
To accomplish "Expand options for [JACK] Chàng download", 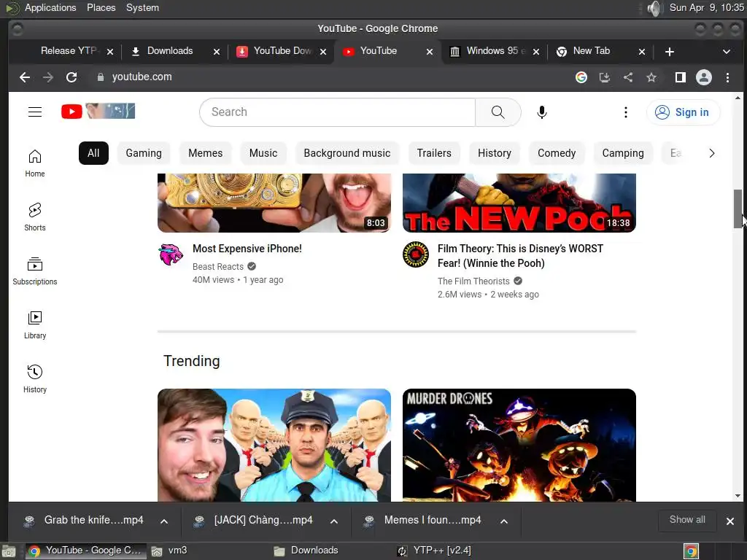I will 334,521.
